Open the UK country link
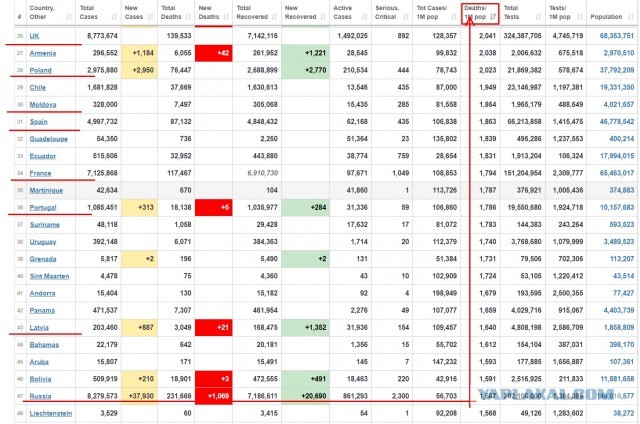The width and height of the screenshot is (640, 424). coord(34,36)
